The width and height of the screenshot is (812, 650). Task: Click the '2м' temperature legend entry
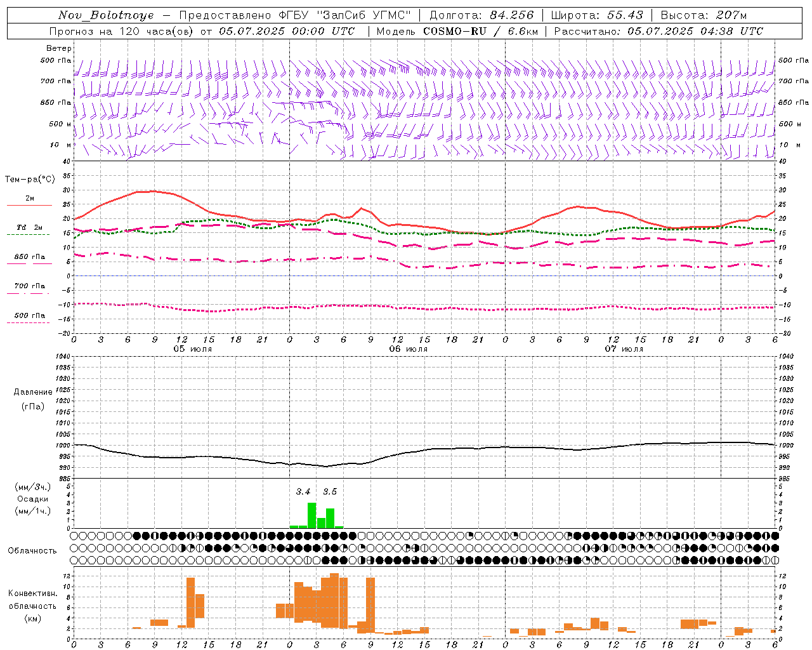click(30, 199)
